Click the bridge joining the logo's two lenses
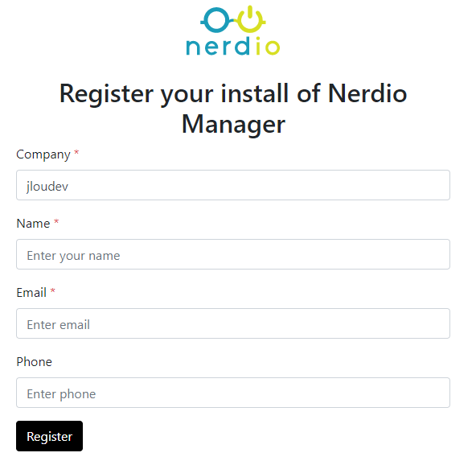 (x=233, y=20)
